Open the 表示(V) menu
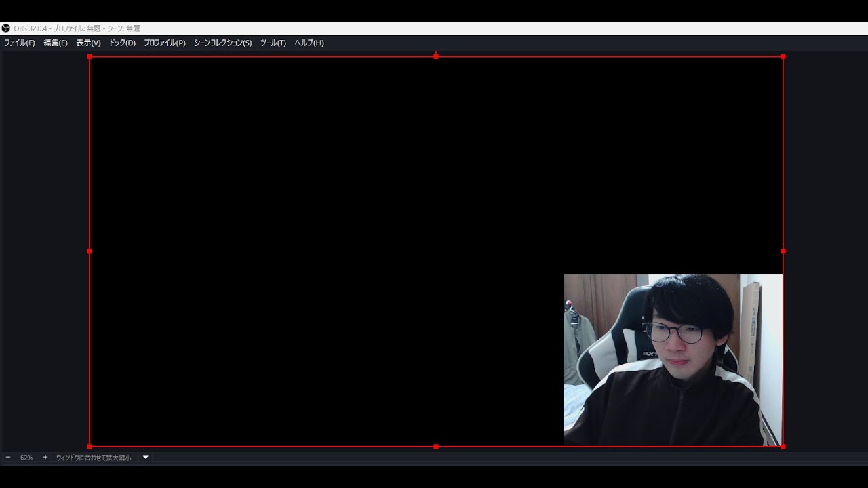Screen dimensions: 868x488 [88, 43]
